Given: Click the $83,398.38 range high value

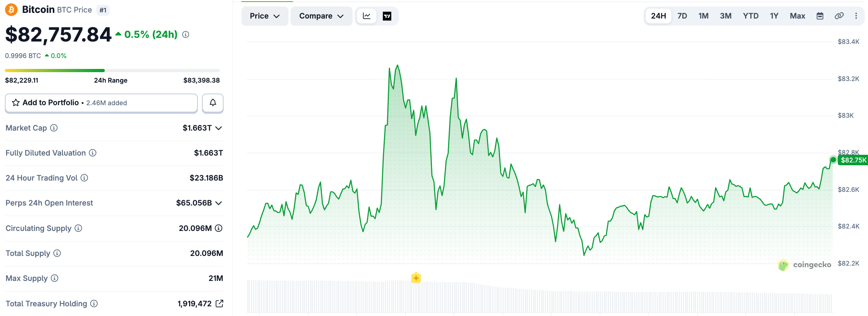Looking at the screenshot, I should pyautogui.click(x=201, y=80).
